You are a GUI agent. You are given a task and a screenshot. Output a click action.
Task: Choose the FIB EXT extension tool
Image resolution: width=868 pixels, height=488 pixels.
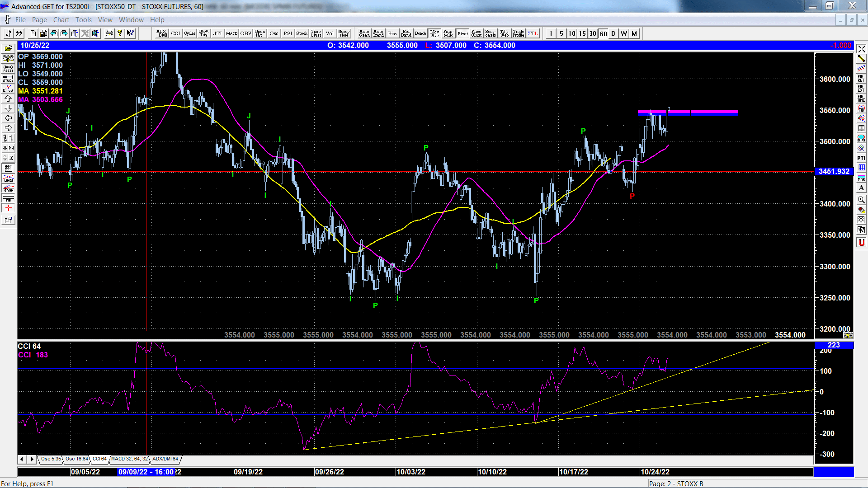point(861,89)
